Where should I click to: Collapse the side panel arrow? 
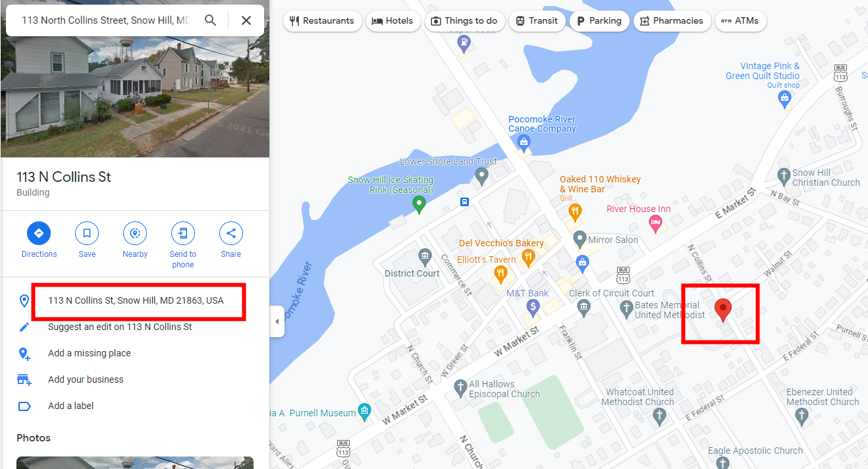click(x=277, y=321)
